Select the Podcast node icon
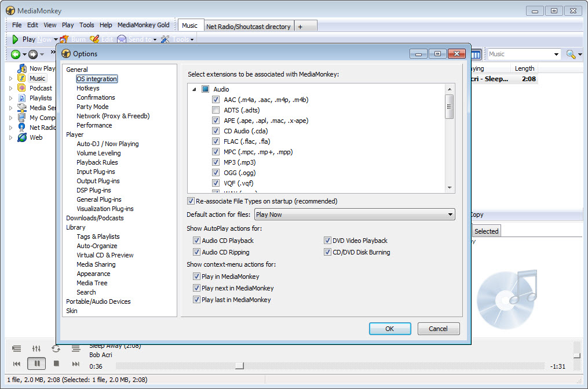This screenshot has height=389, width=588. click(x=22, y=88)
